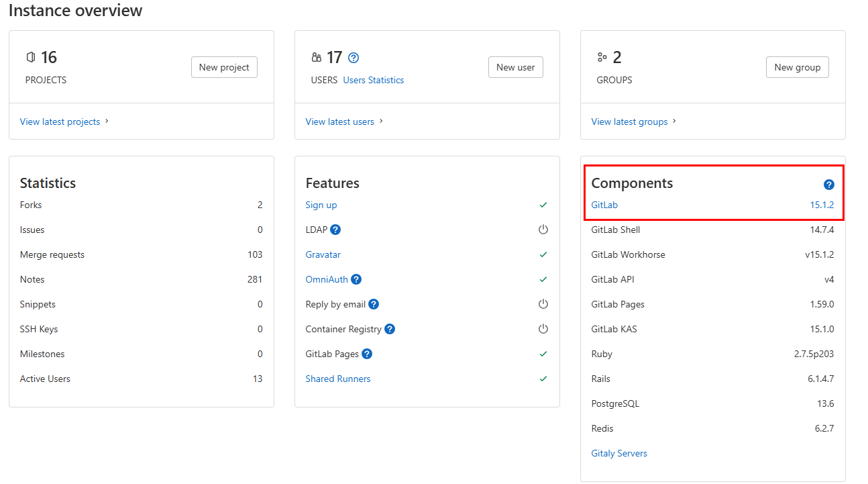This screenshot has height=484, width=868.
Task: Click the Active Users count 13
Action: click(258, 379)
